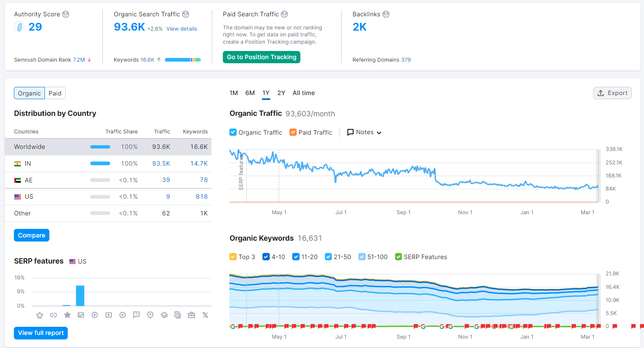Uncheck the Paid Traffic checkbox
Screen dimensions: 644x348
pos(293,132)
